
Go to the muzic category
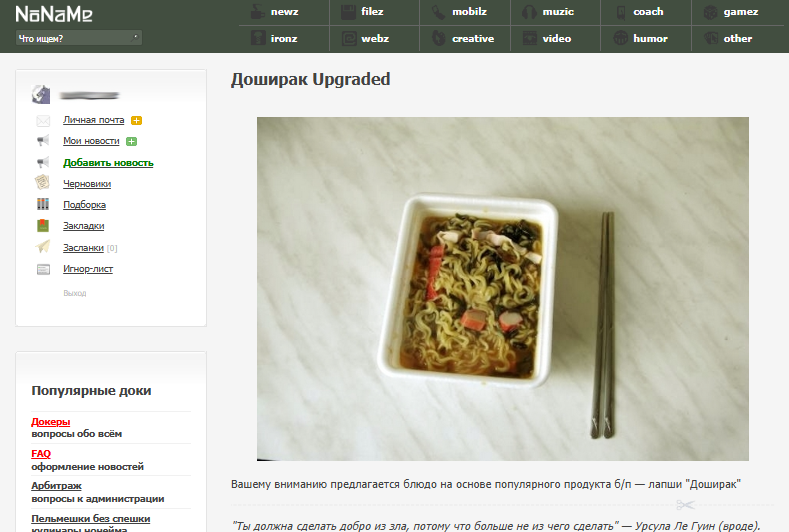pyautogui.click(x=556, y=12)
